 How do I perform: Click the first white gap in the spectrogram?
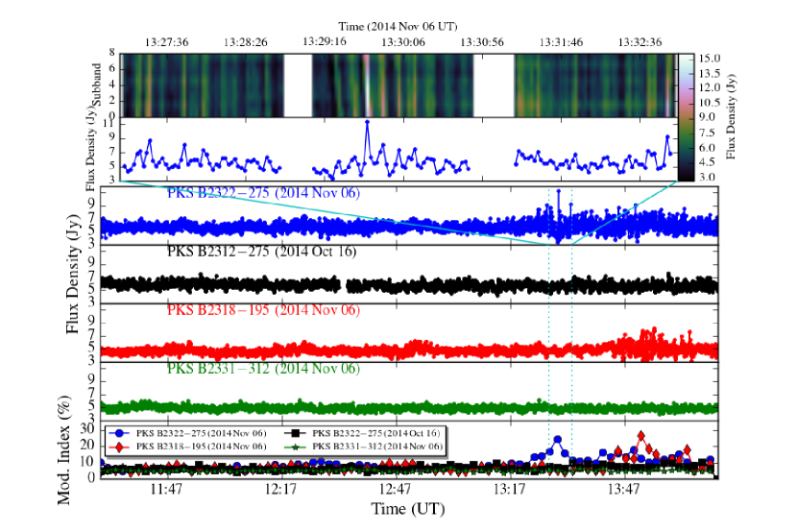298,84
